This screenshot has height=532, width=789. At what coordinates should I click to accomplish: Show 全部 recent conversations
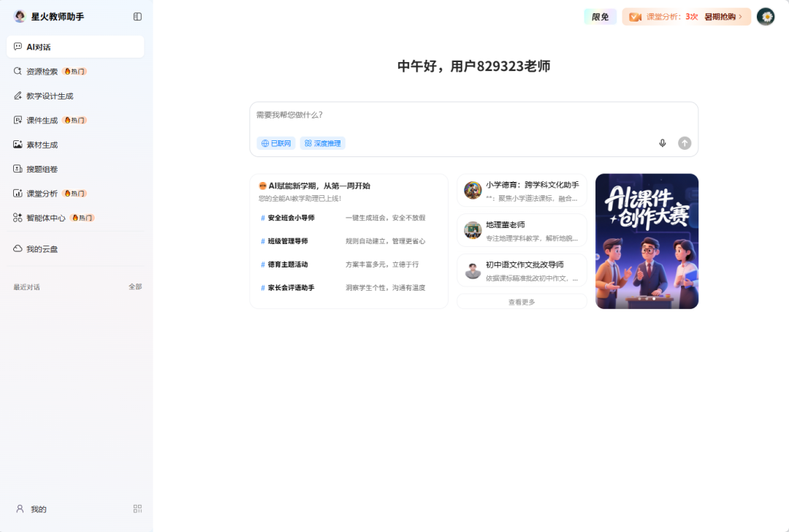[x=136, y=287]
